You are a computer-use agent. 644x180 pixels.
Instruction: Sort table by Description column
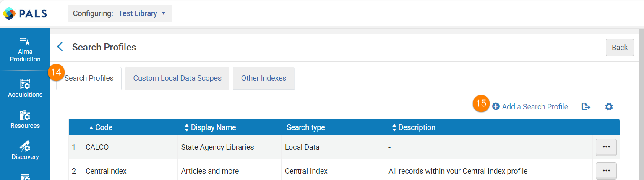(413, 127)
